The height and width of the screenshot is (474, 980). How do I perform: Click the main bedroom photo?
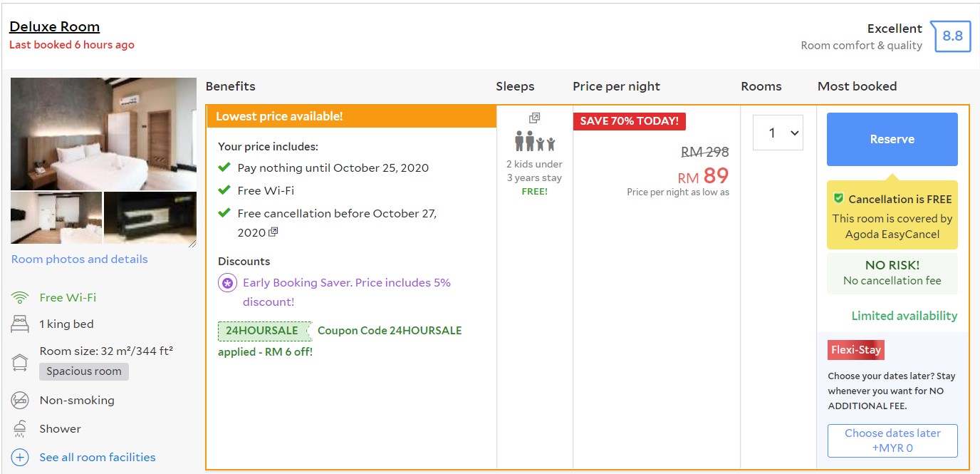pyautogui.click(x=103, y=133)
